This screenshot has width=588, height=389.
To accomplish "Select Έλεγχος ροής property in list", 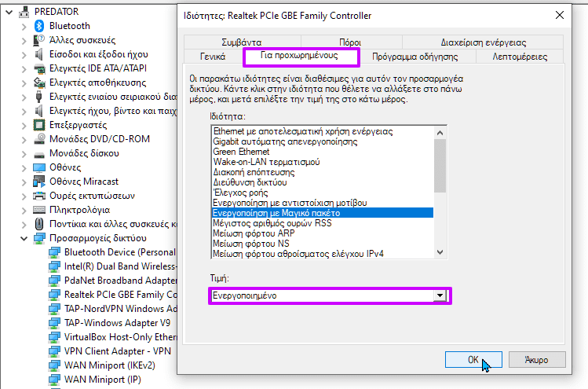I will point(240,193).
